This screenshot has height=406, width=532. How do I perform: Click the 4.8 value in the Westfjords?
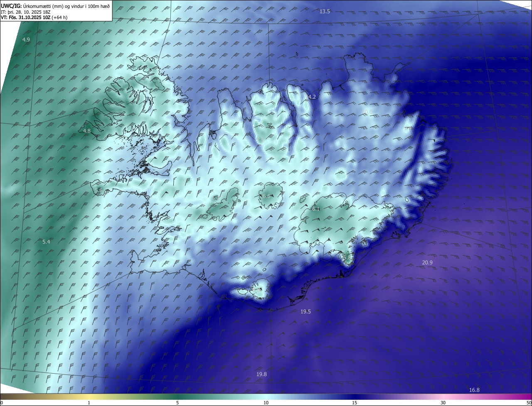tap(87, 131)
